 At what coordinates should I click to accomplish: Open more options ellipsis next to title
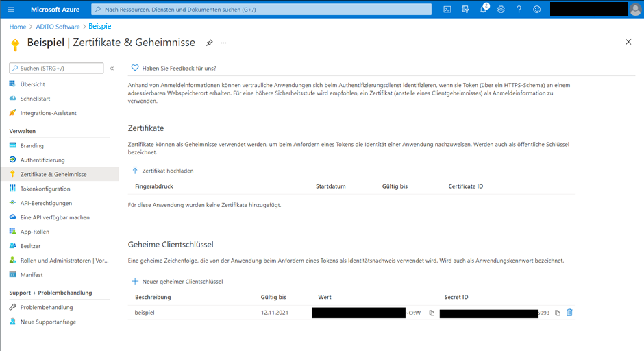(223, 43)
